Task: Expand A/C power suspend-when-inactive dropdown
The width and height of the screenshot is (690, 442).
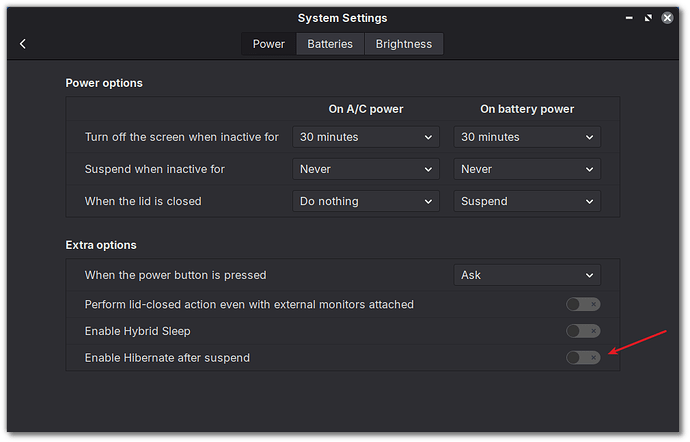Action: (x=366, y=169)
